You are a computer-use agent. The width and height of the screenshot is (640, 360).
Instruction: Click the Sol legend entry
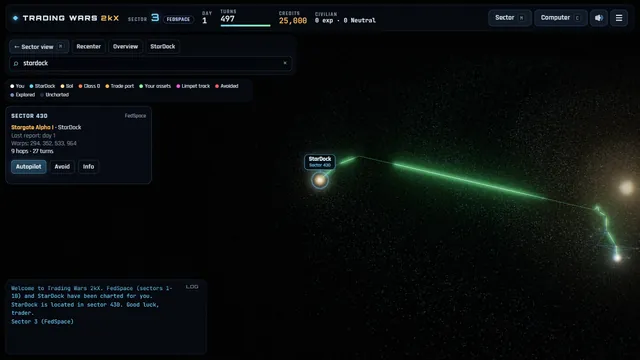tap(67, 86)
